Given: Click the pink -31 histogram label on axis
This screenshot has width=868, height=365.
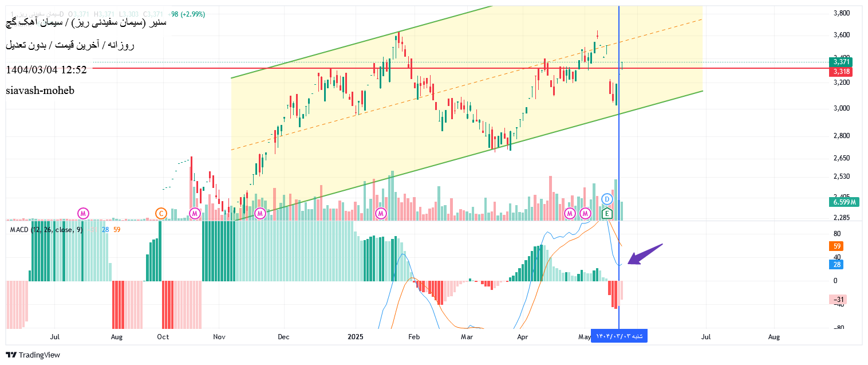Looking at the screenshot, I should (838, 300).
